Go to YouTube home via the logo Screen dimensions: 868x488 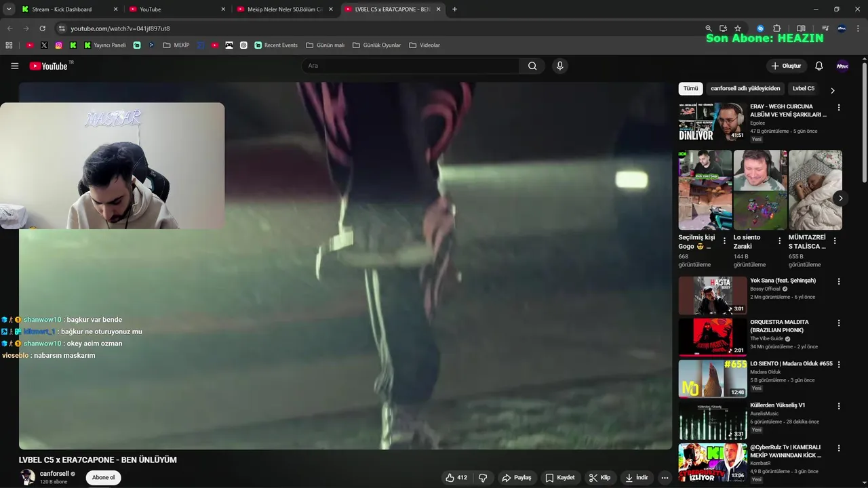coord(49,66)
